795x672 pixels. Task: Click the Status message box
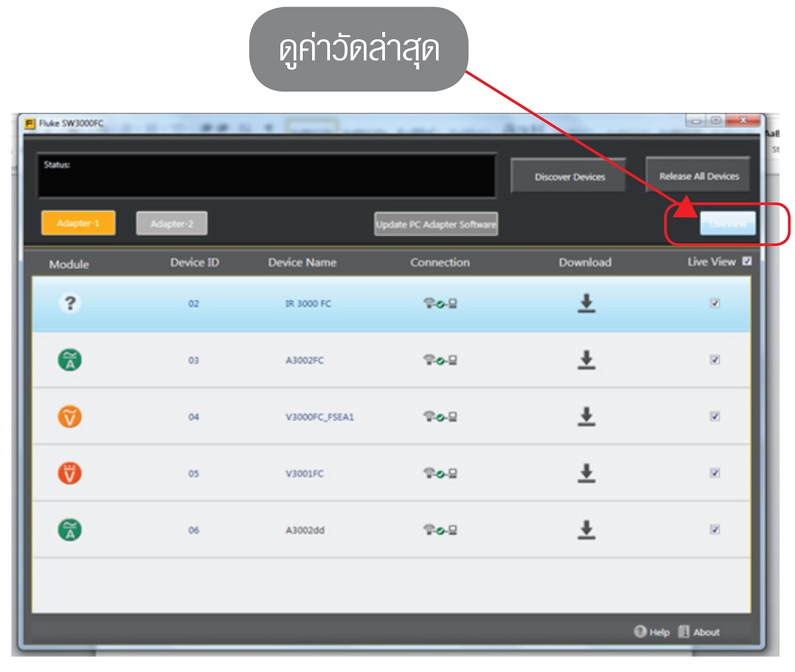pos(267,176)
